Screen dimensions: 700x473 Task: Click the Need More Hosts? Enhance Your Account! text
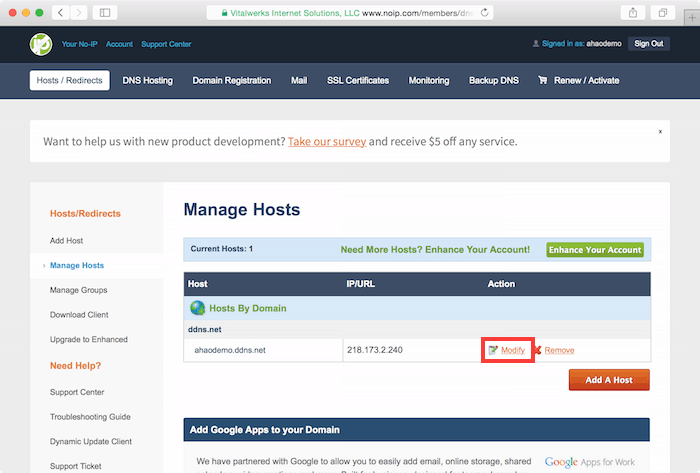tap(435, 250)
